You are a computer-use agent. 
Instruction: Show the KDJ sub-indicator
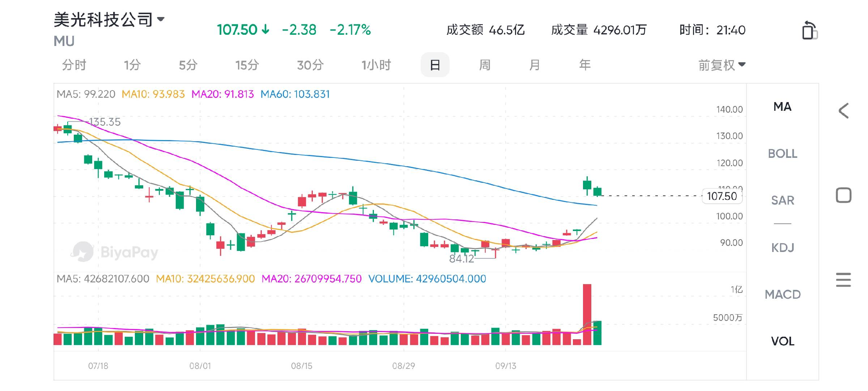[x=782, y=248]
